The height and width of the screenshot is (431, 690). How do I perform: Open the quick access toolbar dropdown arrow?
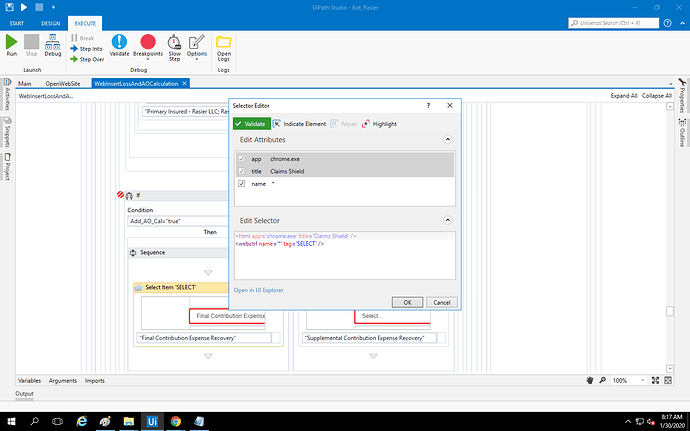pos(53,7)
